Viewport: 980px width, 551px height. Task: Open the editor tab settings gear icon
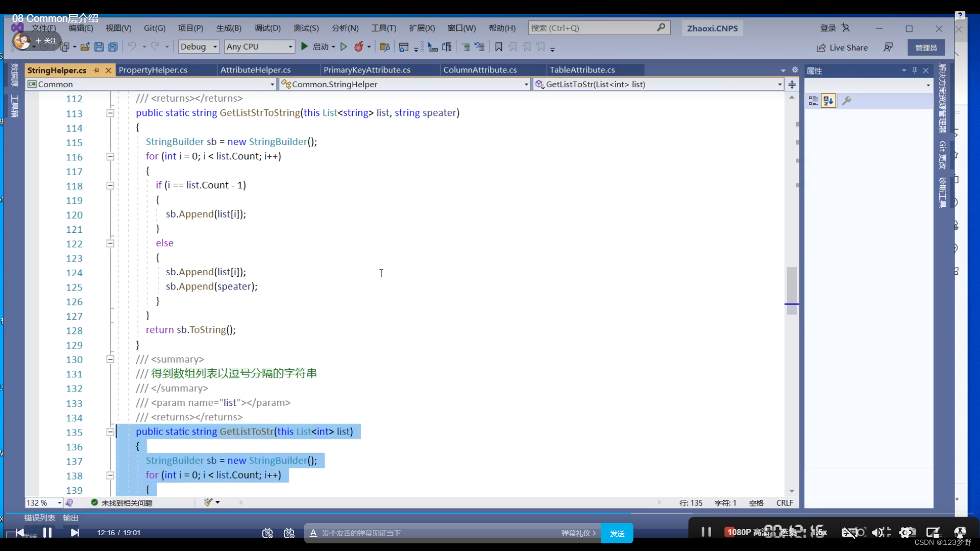pos(795,70)
